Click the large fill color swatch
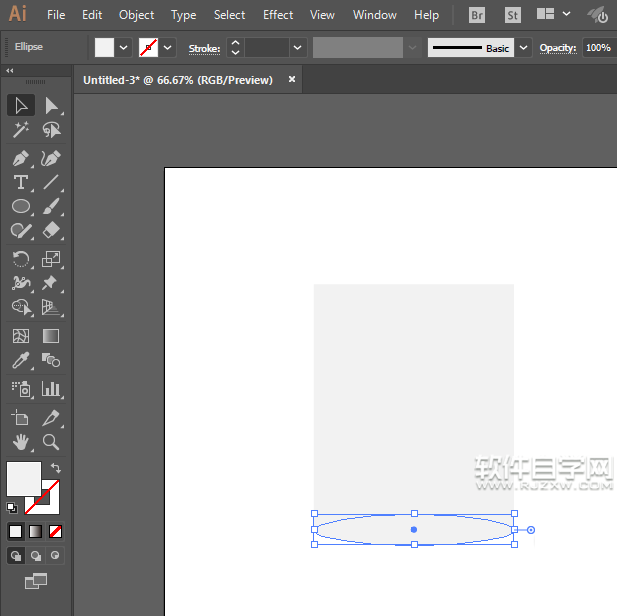The height and width of the screenshot is (616, 617). (x=23, y=478)
